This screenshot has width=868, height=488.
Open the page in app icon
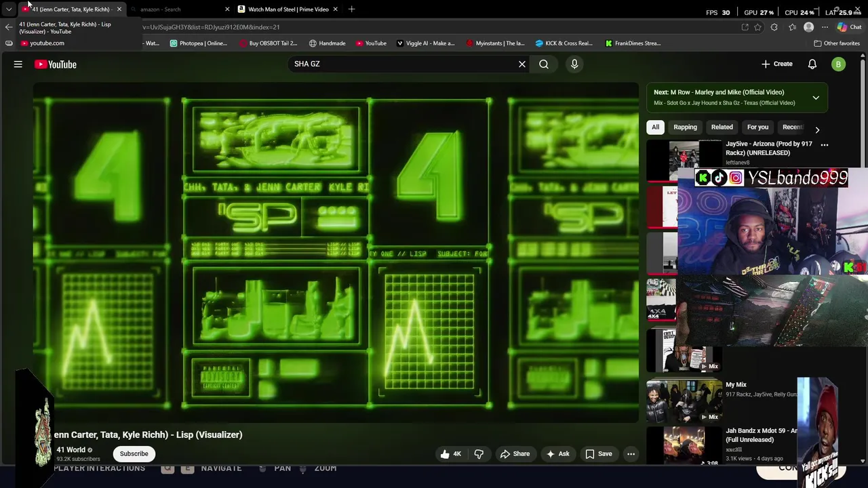pyautogui.click(x=745, y=27)
